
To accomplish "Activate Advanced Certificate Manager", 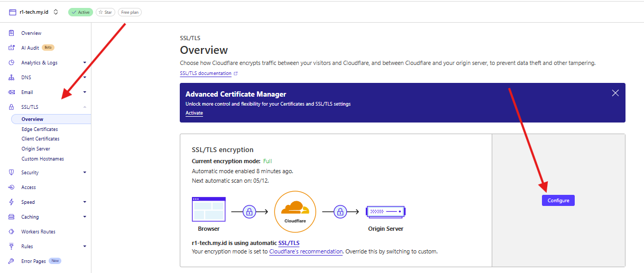I will [x=194, y=113].
